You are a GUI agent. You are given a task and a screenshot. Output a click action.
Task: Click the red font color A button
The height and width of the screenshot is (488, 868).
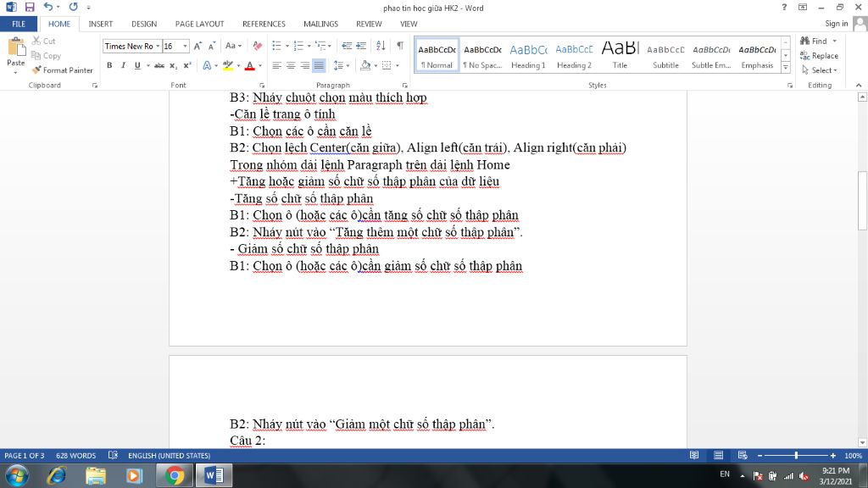pos(250,65)
